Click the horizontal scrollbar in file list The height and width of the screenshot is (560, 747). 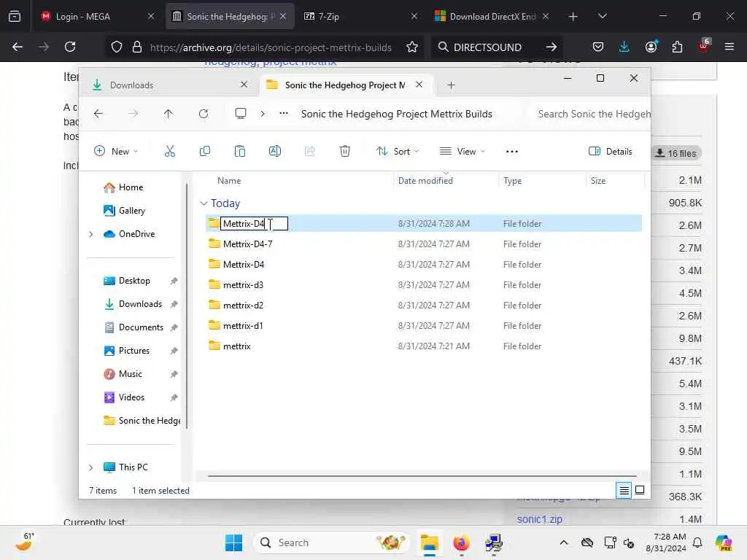[x=422, y=475]
